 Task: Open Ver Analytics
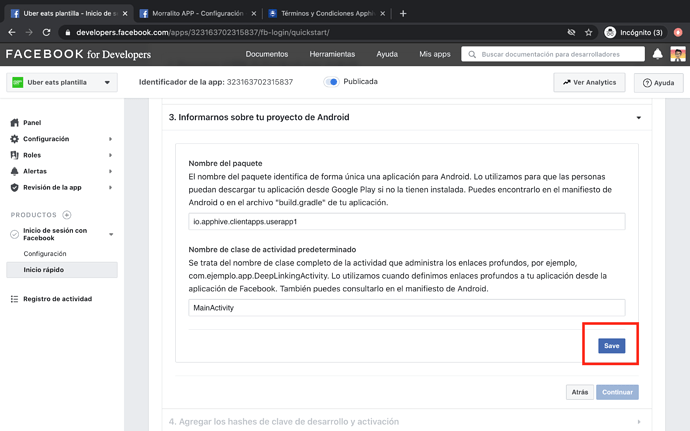click(589, 82)
